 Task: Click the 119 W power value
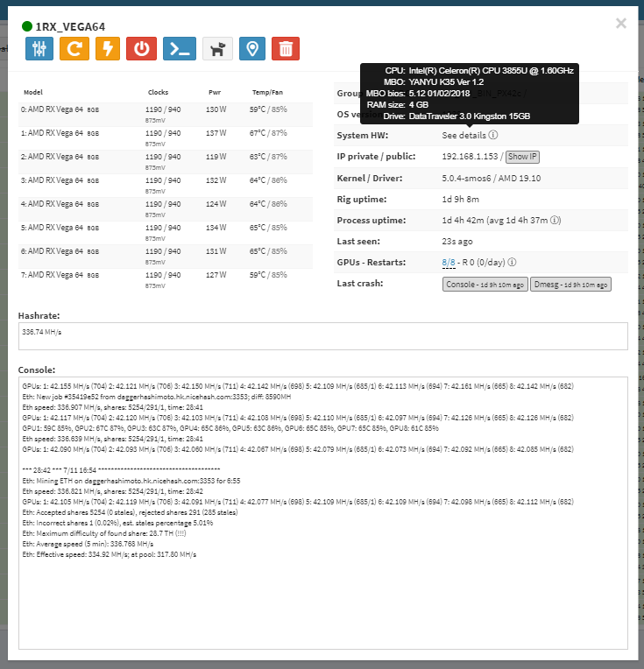[x=216, y=157]
